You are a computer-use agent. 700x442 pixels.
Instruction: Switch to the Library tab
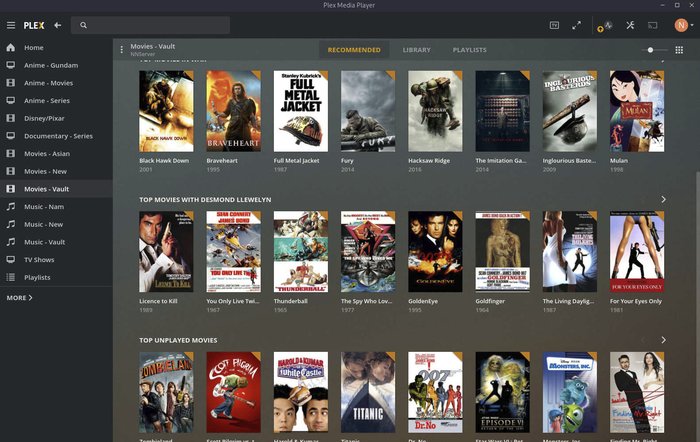coord(417,50)
